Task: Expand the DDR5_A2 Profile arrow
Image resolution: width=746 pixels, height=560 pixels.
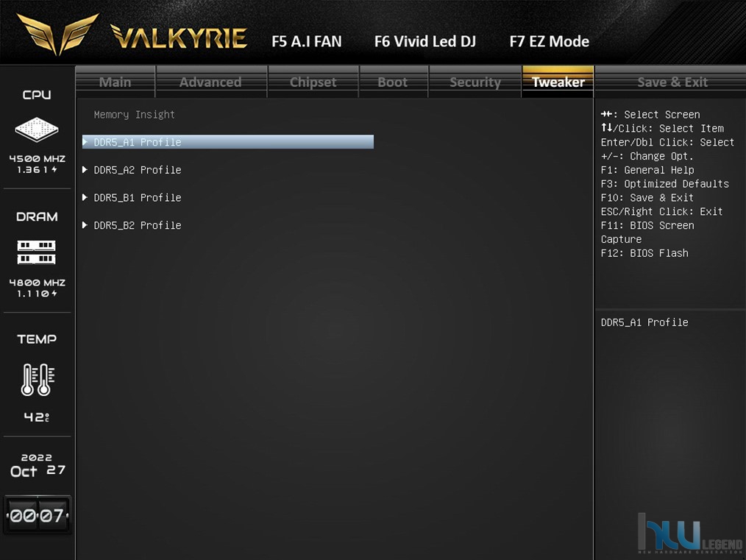Action: (x=85, y=169)
